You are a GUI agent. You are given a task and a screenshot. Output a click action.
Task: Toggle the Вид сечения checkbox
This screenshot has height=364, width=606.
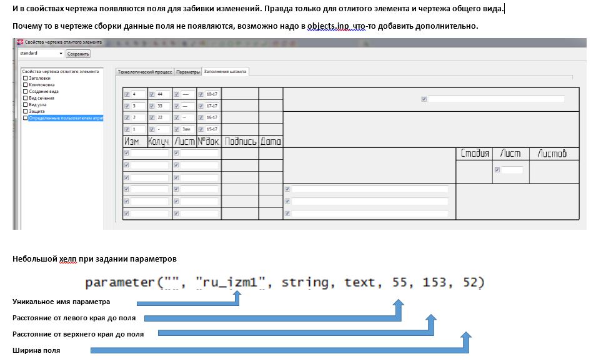(26, 98)
